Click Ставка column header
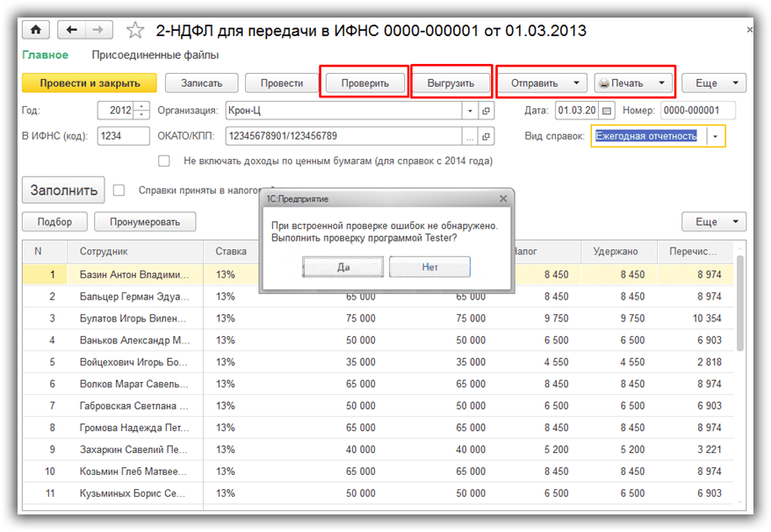 click(x=231, y=251)
